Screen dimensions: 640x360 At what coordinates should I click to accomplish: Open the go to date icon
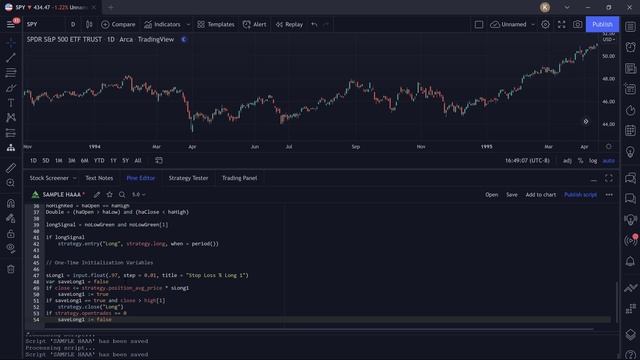tap(159, 160)
